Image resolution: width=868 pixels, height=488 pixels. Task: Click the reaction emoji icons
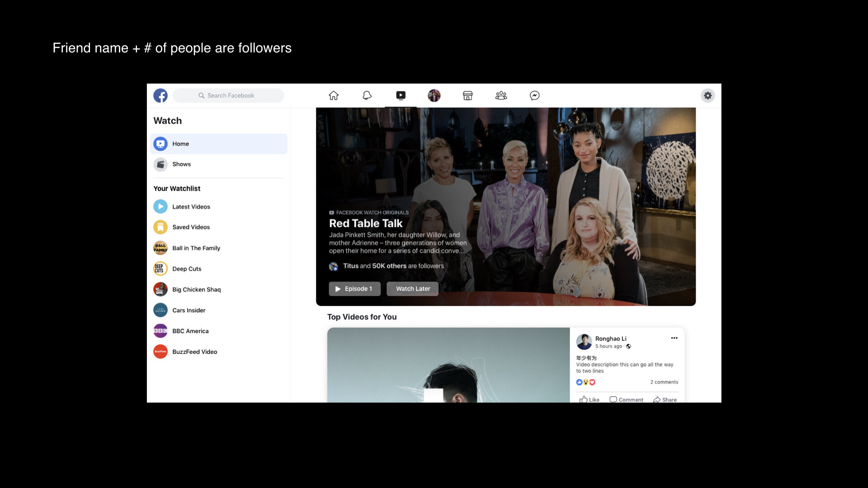[586, 382]
